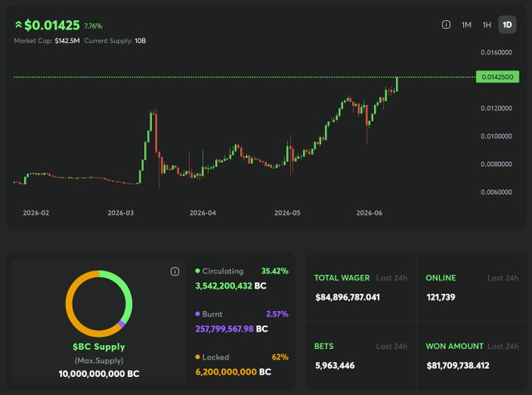Click the $81,709,738.412 won value
The height and width of the screenshot is (395, 532).
click(458, 365)
